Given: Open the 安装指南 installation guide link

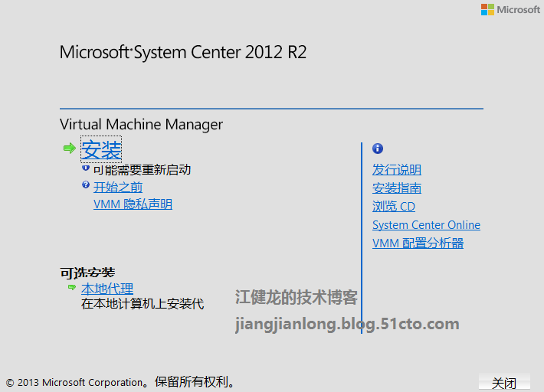Looking at the screenshot, I should 397,188.
